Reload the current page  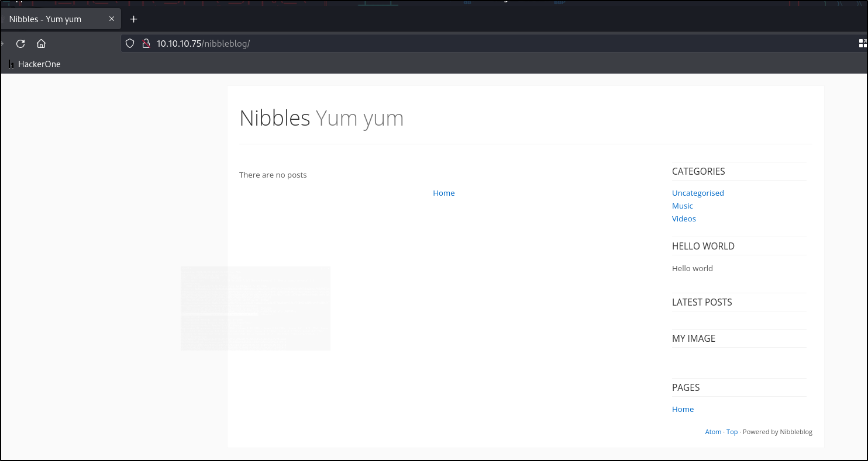point(20,43)
